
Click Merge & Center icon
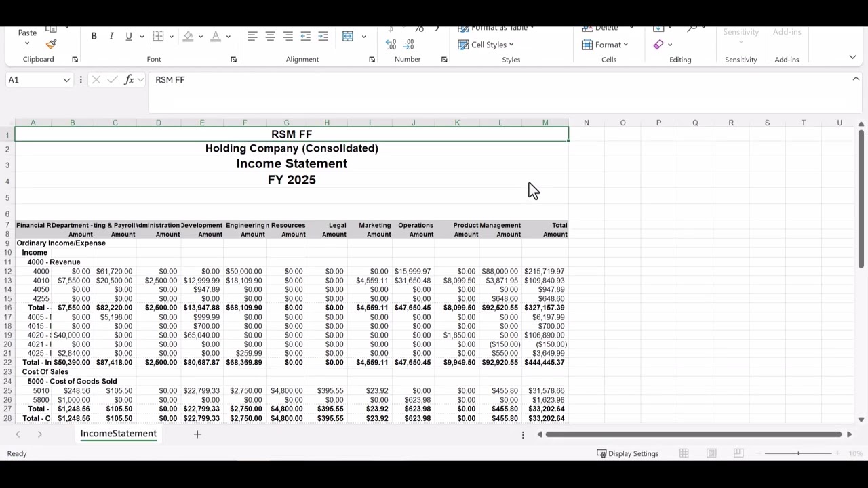click(348, 36)
